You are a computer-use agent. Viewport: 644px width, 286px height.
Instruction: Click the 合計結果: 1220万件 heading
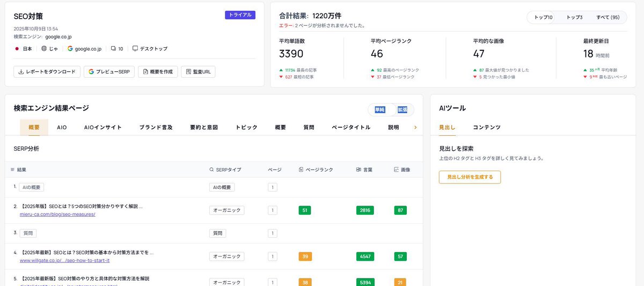(310, 16)
